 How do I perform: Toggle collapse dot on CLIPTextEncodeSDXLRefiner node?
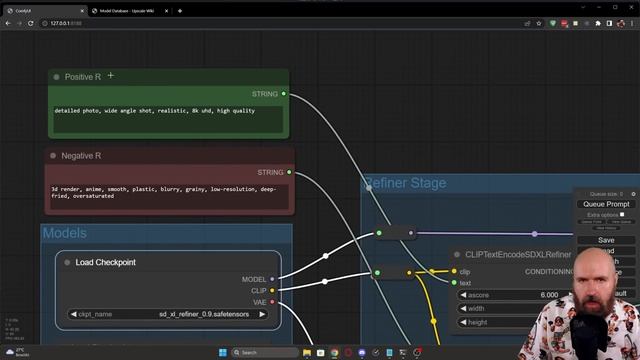click(x=457, y=255)
